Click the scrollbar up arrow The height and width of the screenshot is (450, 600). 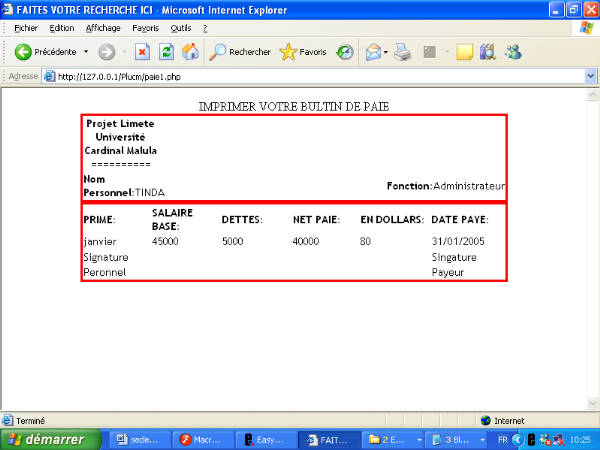[x=593, y=95]
